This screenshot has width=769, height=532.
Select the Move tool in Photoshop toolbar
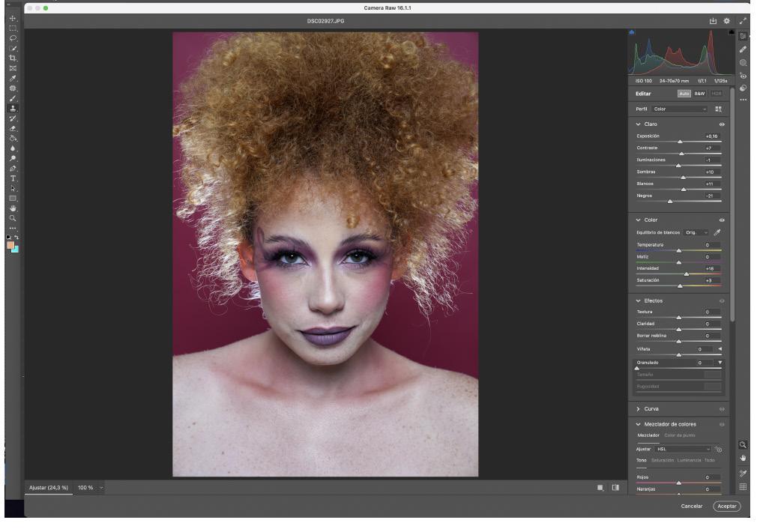click(13, 18)
